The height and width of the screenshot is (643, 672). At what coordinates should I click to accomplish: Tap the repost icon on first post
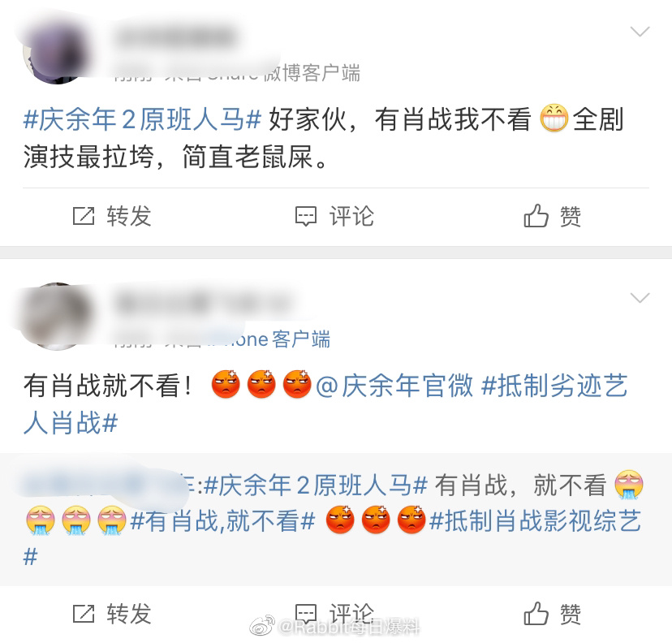(83, 216)
